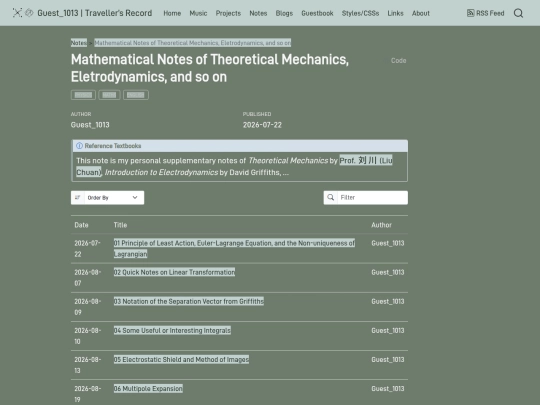Open the Music menu item
Image resolution: width=540 pixels, height=405 pixels.
pos(198,13)
